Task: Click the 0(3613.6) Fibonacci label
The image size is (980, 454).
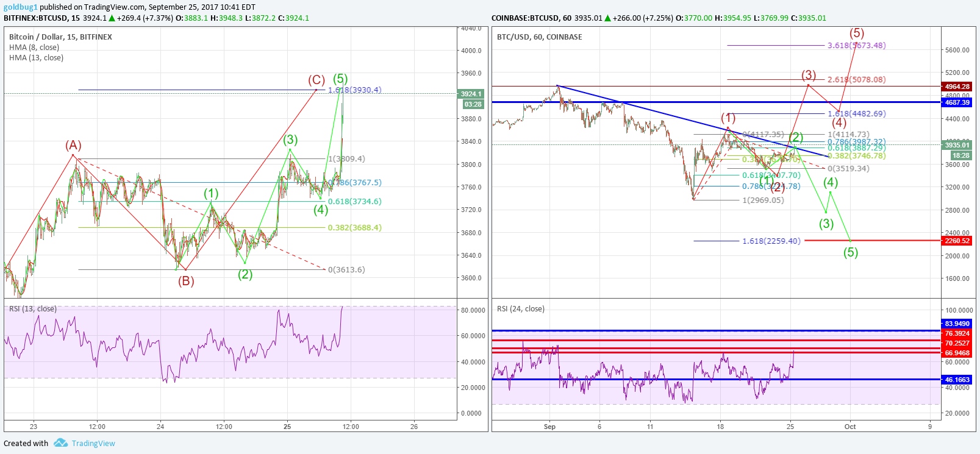Action: (x=346, y=269)
